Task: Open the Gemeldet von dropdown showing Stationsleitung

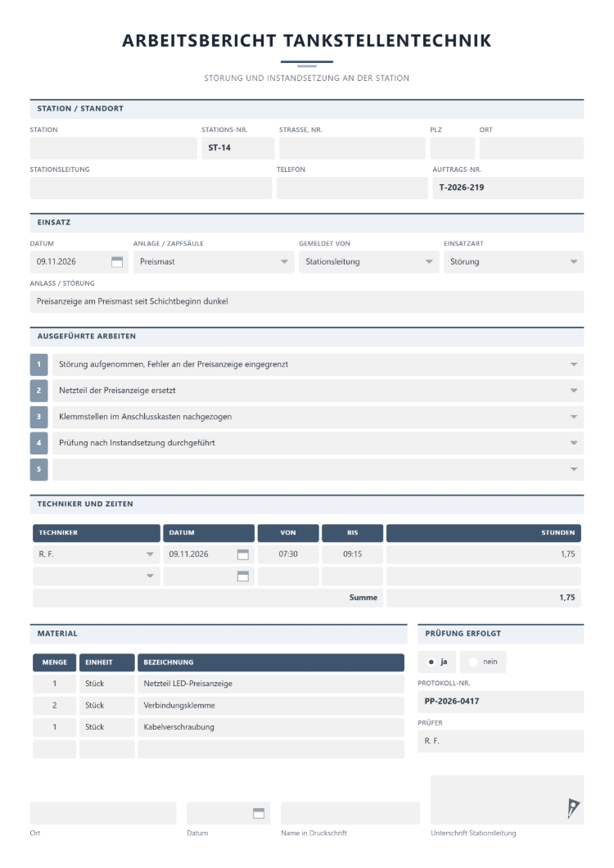Action: pos(368,262)
